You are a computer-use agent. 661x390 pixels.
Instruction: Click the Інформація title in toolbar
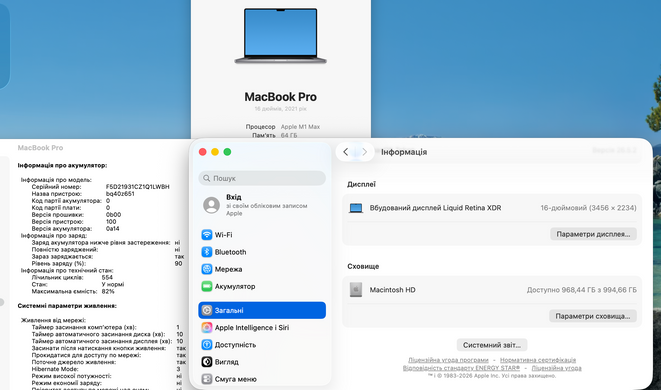tap(404, 152)
